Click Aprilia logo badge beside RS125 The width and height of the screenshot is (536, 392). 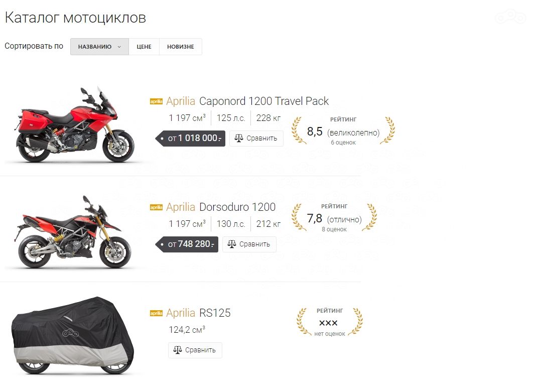(156, 313)
